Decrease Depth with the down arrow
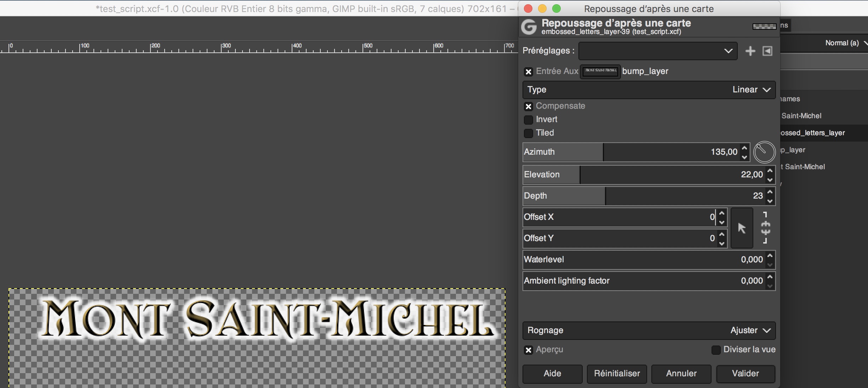The width and height of the screenshot is (868, 388). coord(770,201)
